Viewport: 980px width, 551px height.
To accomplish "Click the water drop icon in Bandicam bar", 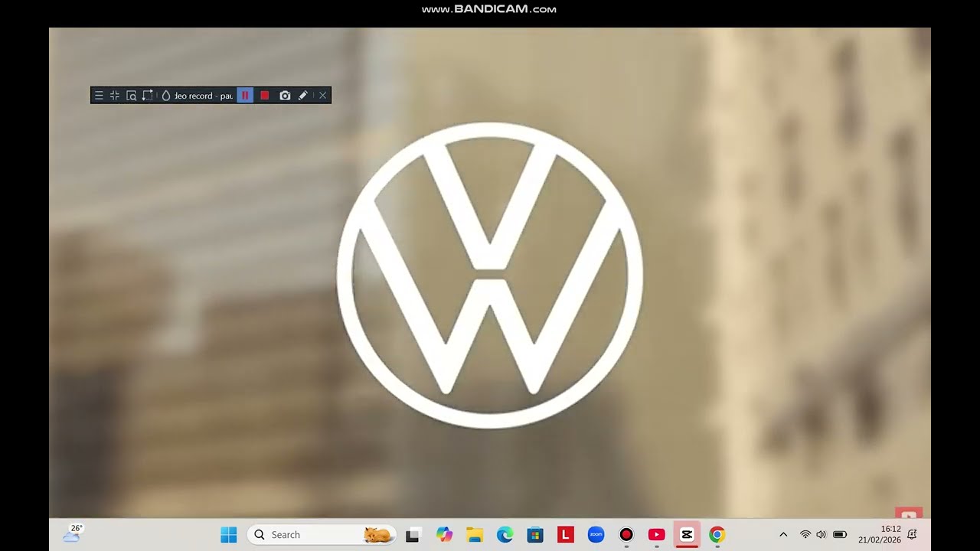I will [x=165, y=96].
